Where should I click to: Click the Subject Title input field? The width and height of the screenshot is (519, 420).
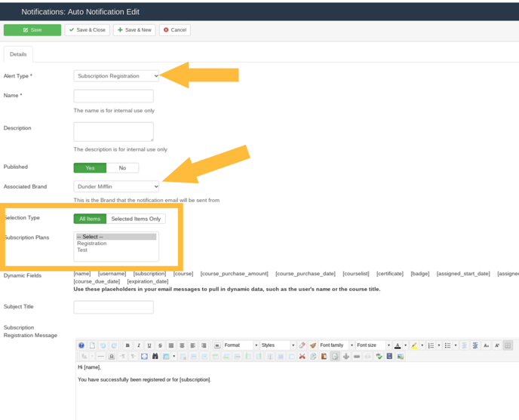(x=113, y=307)
